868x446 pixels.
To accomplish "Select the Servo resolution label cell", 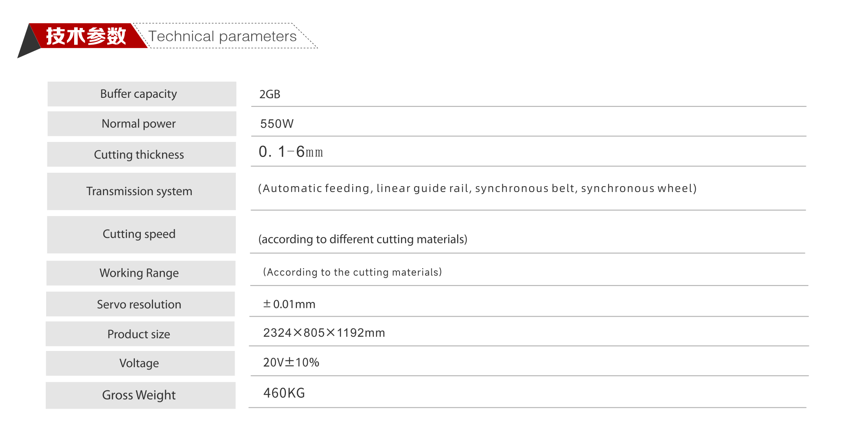I will [x=140, y=304].
